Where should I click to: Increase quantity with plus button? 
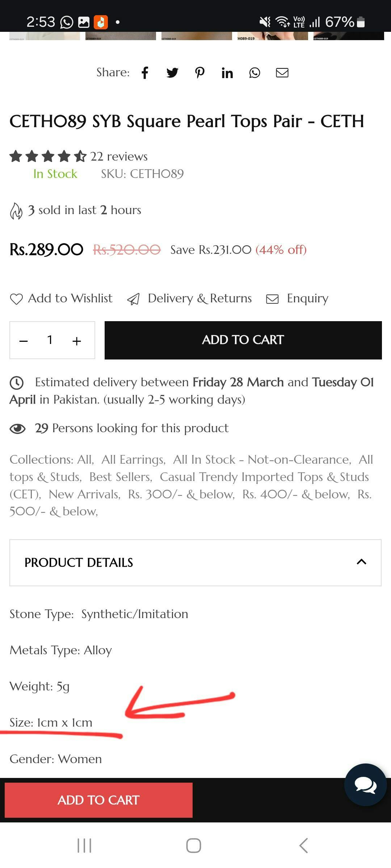click(76, 341)
